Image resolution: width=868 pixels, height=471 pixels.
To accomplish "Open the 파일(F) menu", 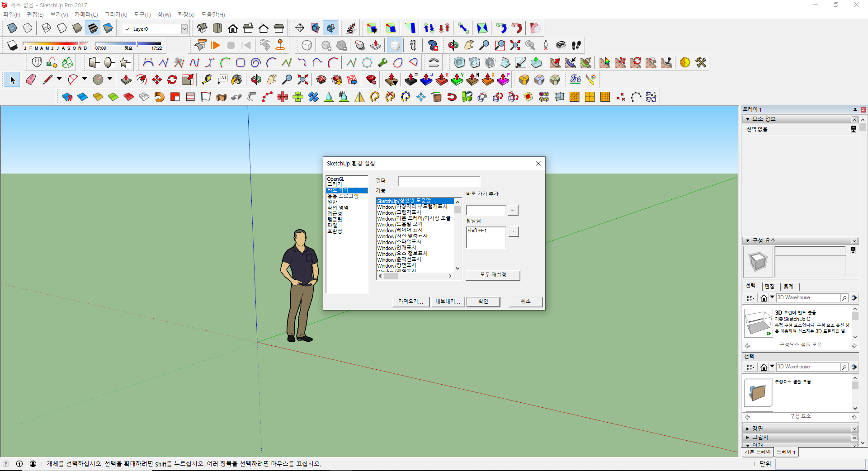I will coord(12,14).
